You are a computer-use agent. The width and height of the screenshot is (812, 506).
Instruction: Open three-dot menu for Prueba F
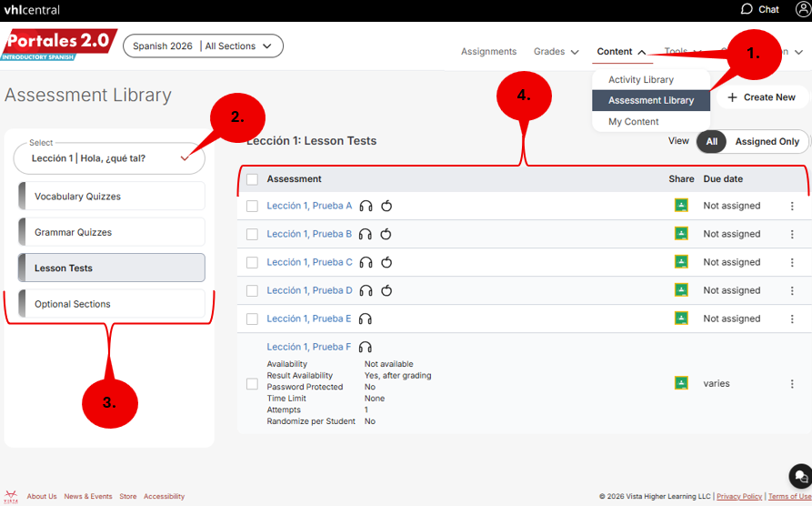click(792, 384)
